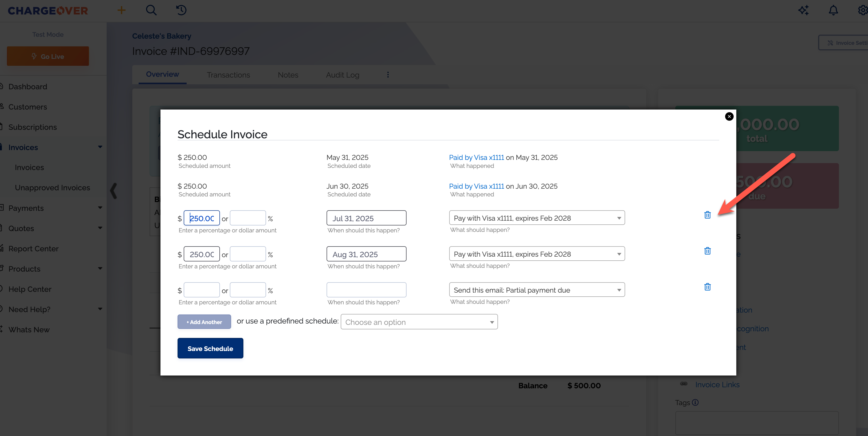The width and height of the screenshot is (868, 436).
Task: Open Report Center in the sidebar
Action: pos(33,249)
